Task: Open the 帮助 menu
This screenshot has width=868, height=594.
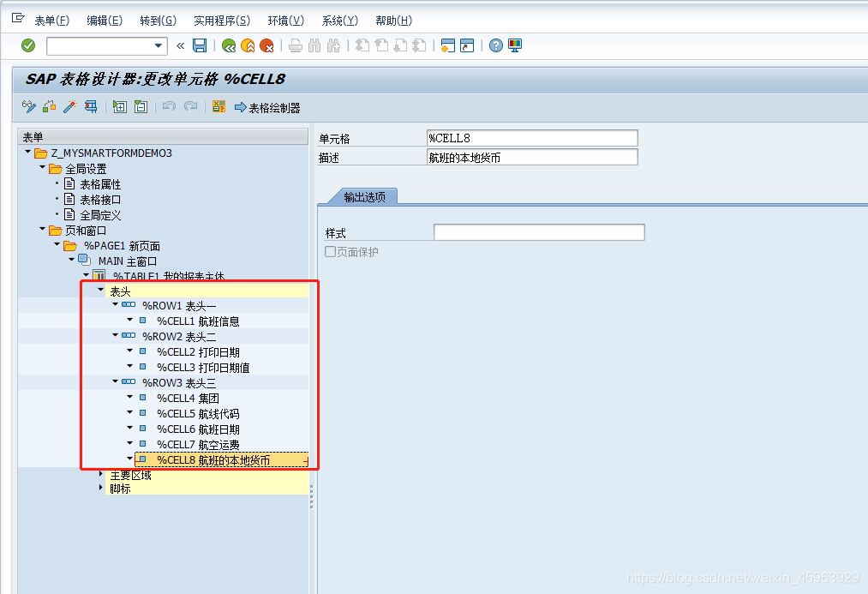Action: click(393, 21)
